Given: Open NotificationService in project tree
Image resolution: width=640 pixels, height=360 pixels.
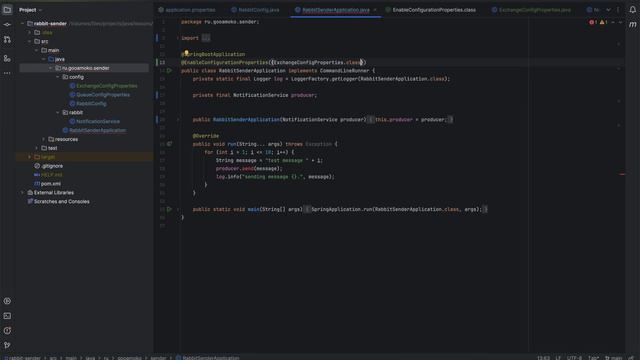Looking at the screenshot, I should coord(98,122).
